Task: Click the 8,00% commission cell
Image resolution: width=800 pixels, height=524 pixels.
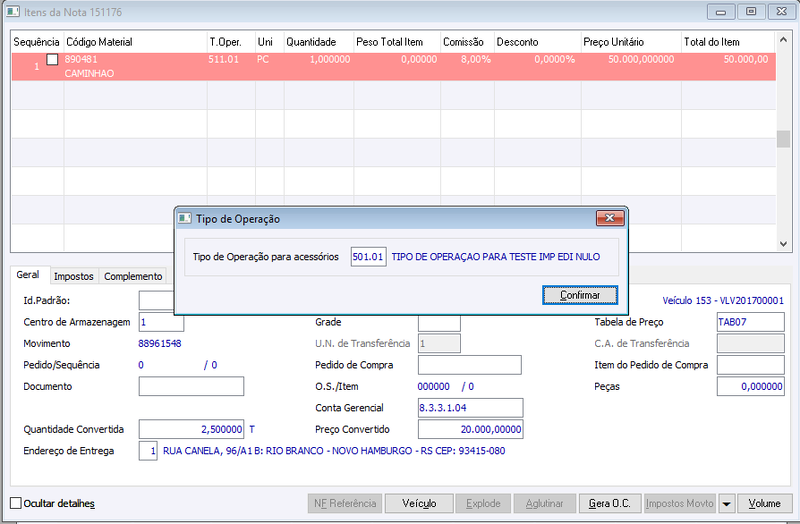Action: pyautogui.click(x=476, y=59)
